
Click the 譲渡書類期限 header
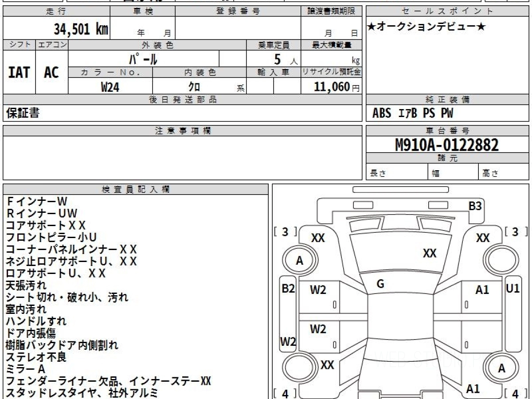332,12
